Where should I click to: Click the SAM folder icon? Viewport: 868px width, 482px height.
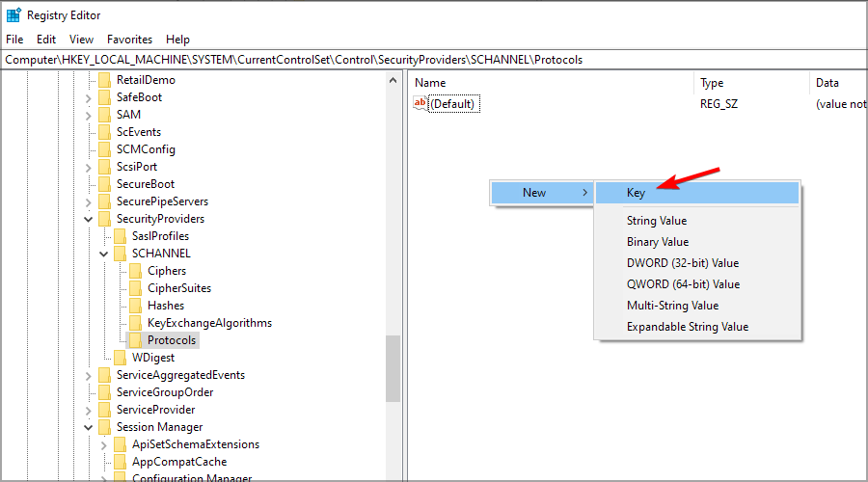104,115
